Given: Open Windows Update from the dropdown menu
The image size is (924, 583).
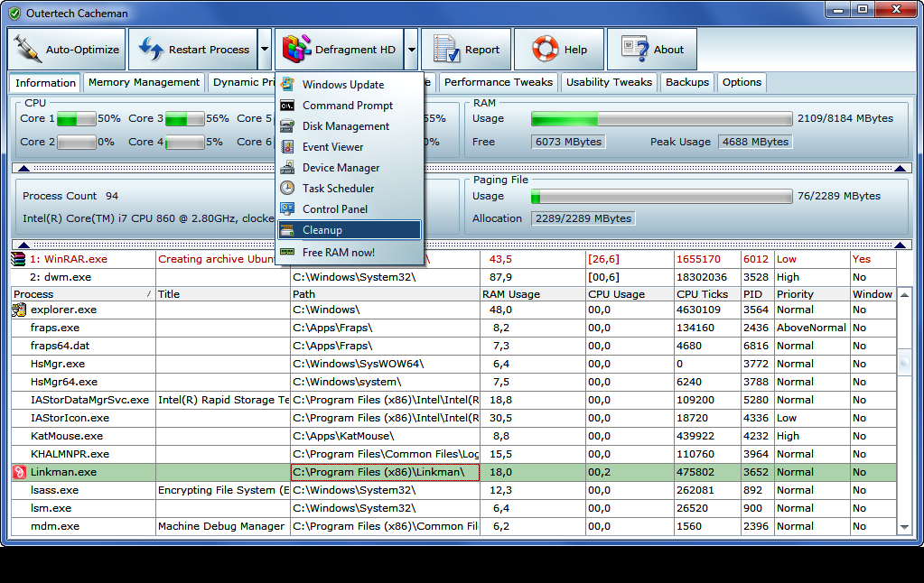Looking at the screenshot, I should tap(342, 85).
